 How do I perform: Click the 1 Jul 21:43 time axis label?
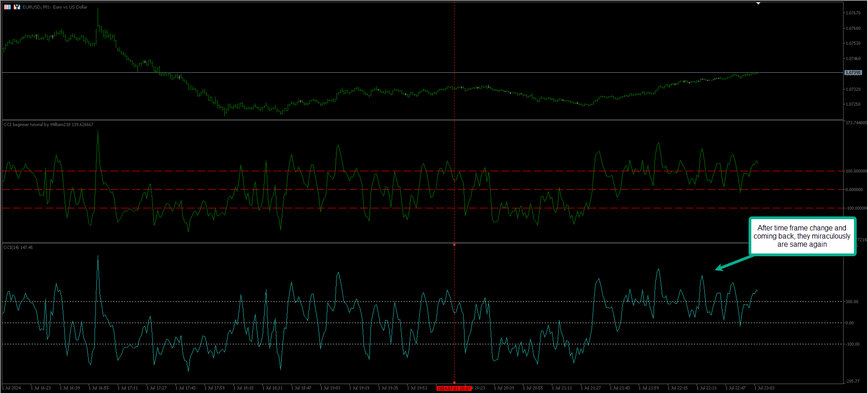pos(620,388)
